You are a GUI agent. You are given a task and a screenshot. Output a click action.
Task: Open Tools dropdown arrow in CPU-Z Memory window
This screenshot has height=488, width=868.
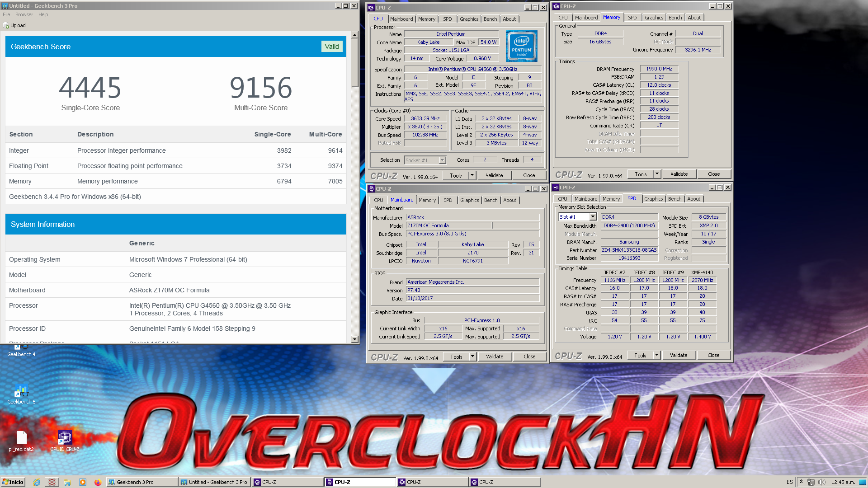(x=657, y=174)
